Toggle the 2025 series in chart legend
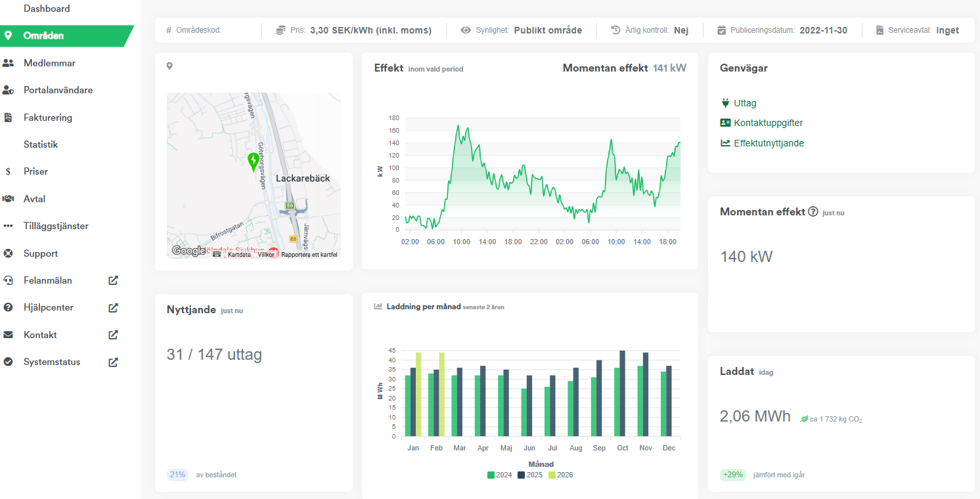Viewport: 980px width, 499px height. (529, 475)
